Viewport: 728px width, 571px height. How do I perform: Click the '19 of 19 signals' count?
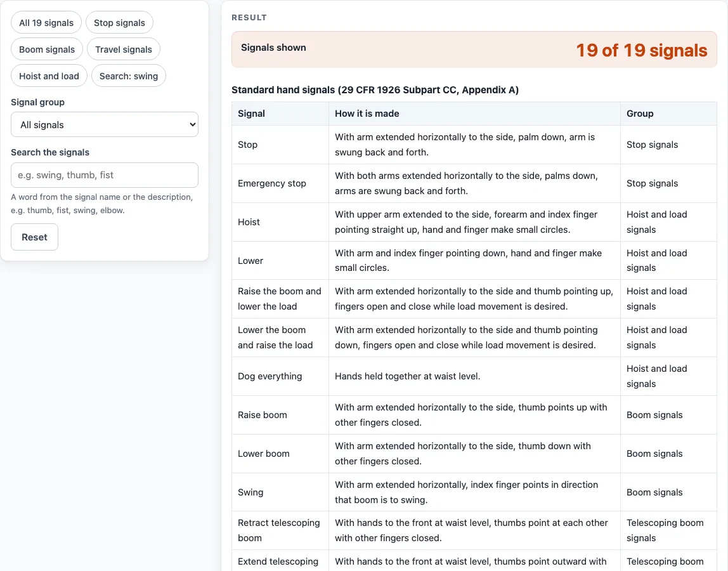coord(642,50)
